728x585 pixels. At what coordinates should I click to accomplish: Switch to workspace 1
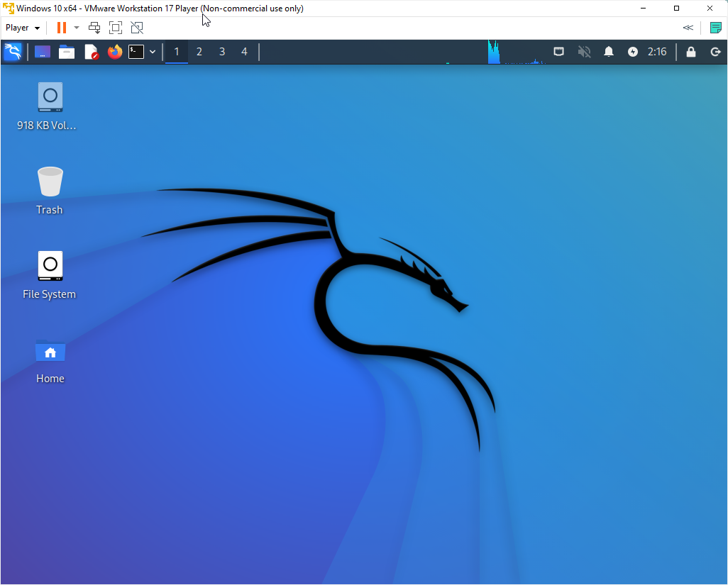click(x=177, y=52)
